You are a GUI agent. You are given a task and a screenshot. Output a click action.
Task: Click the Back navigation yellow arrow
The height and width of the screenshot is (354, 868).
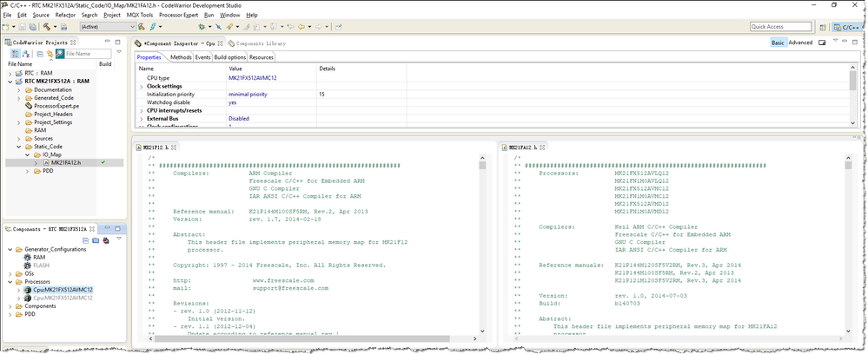pos(301,26)
